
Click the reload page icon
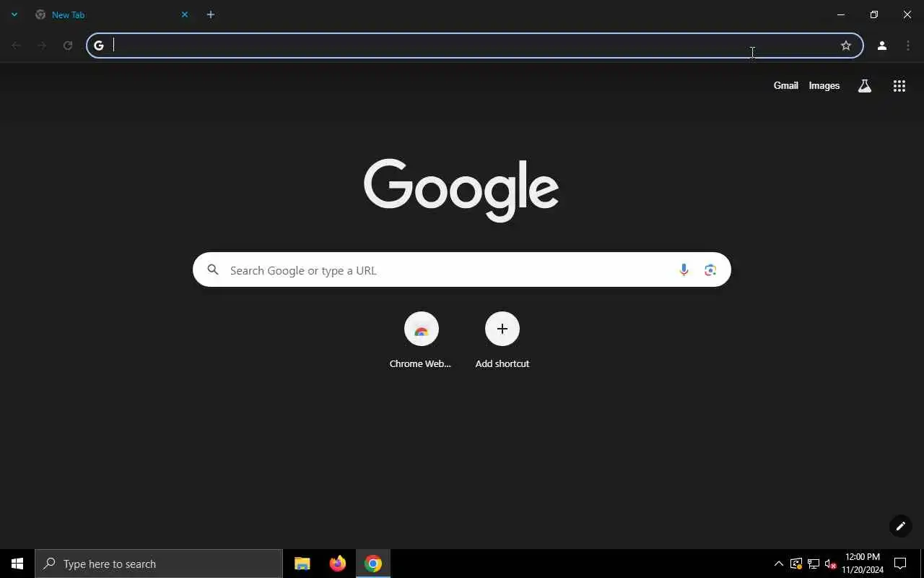pos(68,46)
